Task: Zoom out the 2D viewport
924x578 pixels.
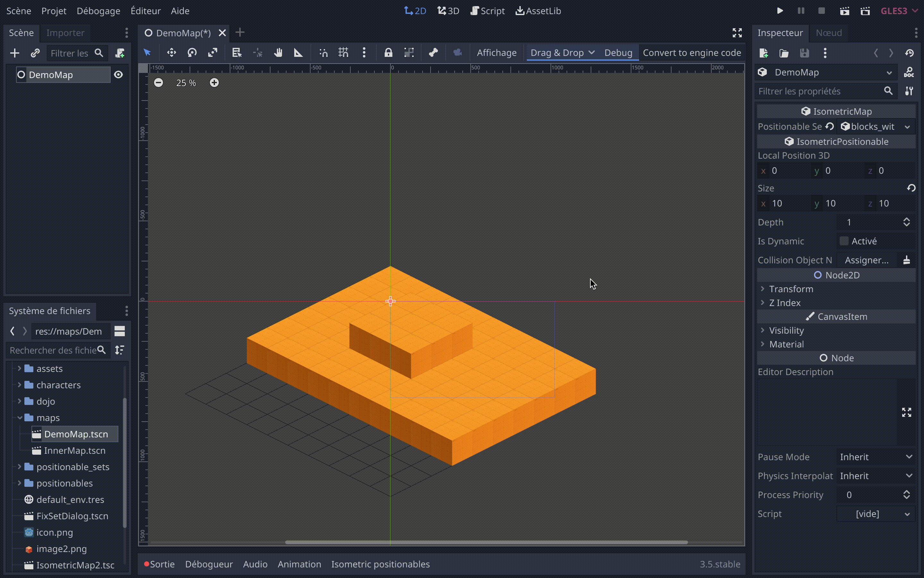Action: coord(158,83)
